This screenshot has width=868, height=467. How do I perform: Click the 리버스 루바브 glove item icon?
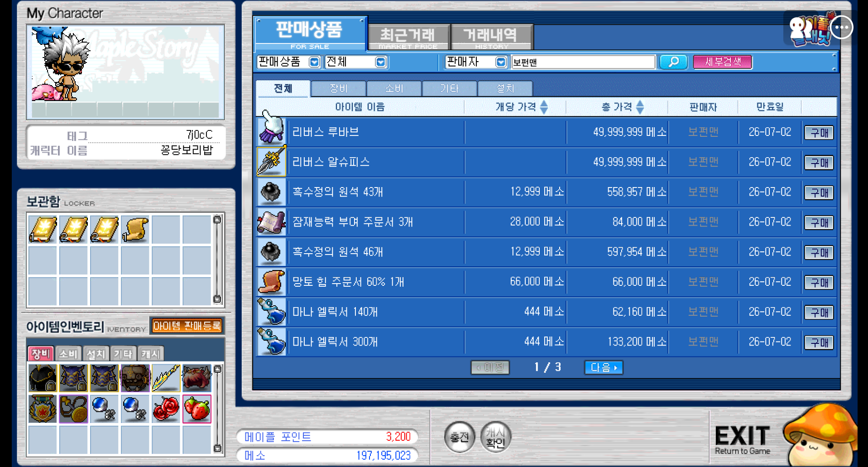tap(271, 131)
